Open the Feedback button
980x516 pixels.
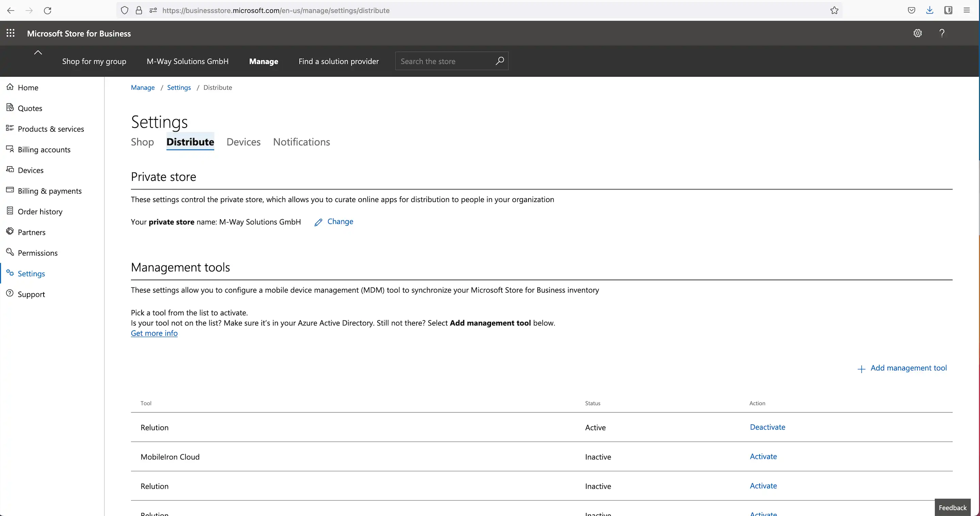coord(953,507)
